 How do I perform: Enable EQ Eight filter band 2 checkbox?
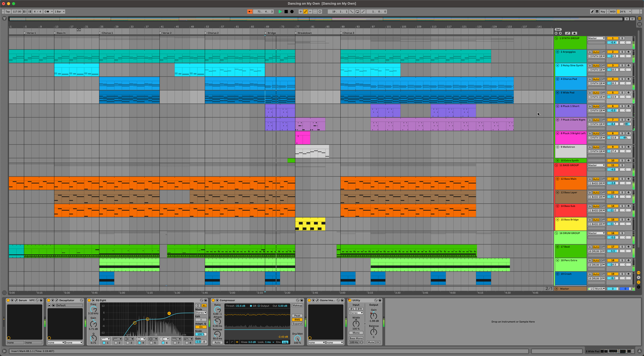pyautogui.click(x=116, y=343)
